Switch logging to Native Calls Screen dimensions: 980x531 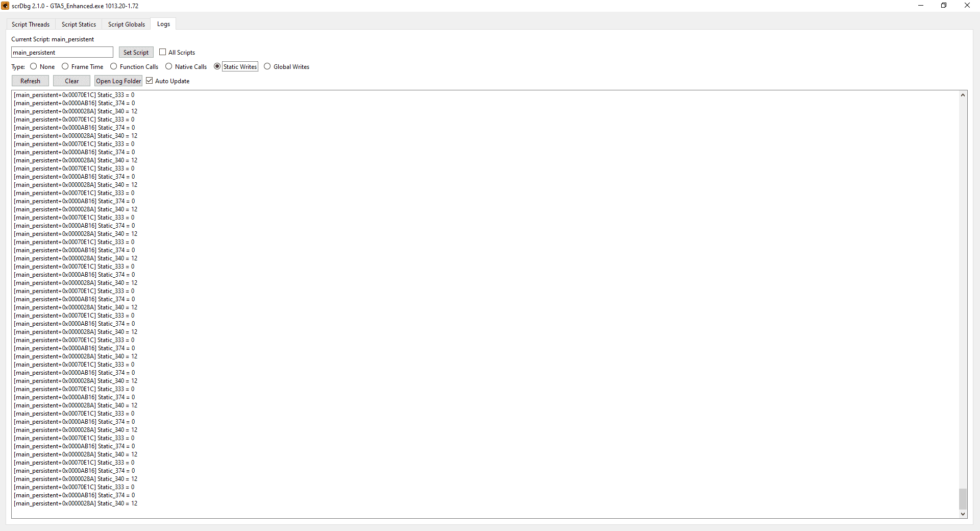pyautogui.click(x=169, y=66)
